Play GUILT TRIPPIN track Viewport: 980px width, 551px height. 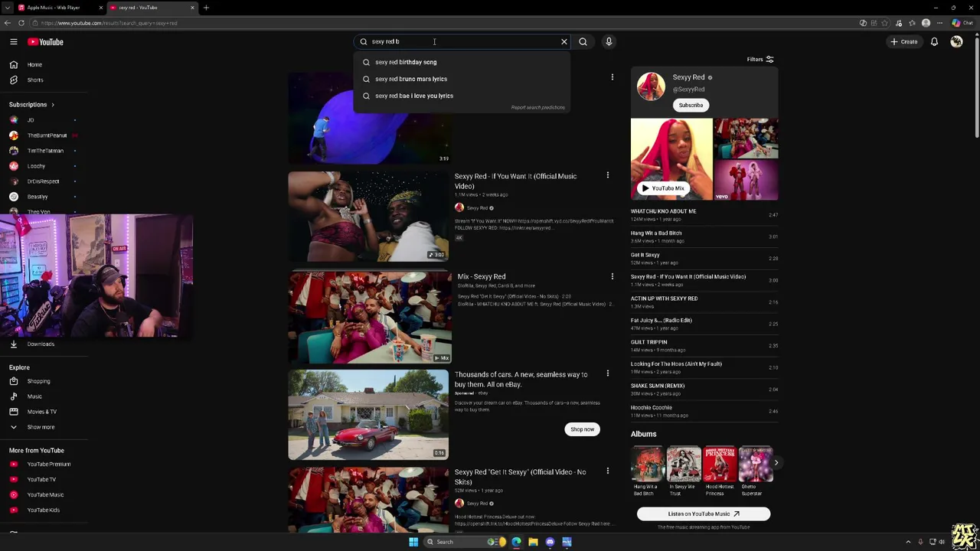click(x=704, y=346)
